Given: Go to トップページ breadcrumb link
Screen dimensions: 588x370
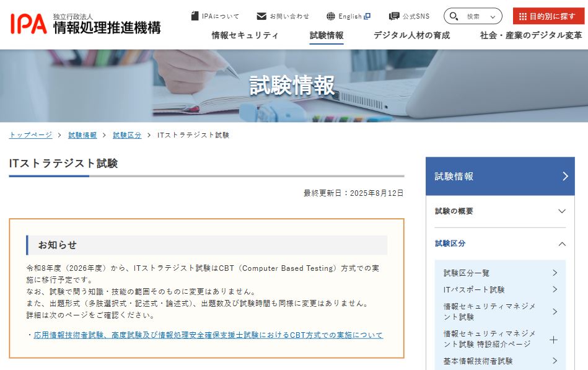Looking at the screenshot, I should [x=30, y=135].
